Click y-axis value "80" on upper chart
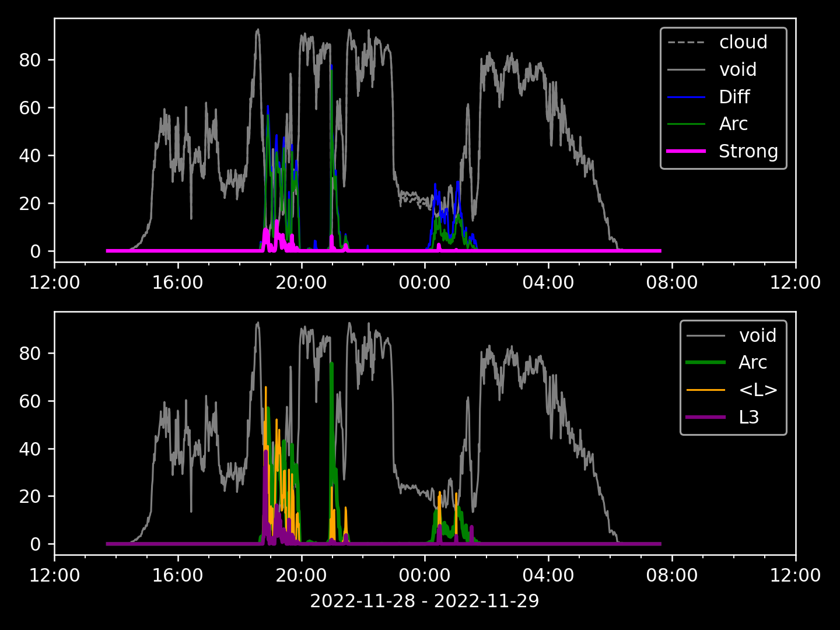The height and width of the screenshot is (630, 840). pos(29,60)
